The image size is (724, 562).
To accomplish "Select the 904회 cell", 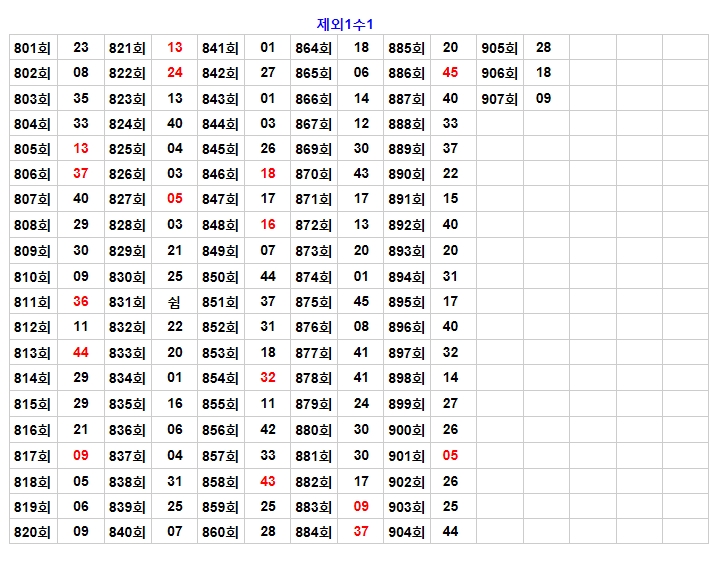I will 406,532.
